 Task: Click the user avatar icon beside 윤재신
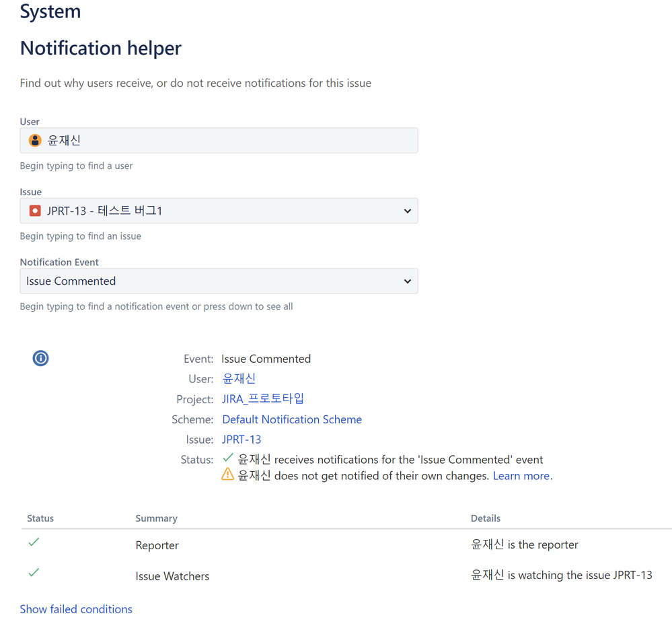point(34,140)
